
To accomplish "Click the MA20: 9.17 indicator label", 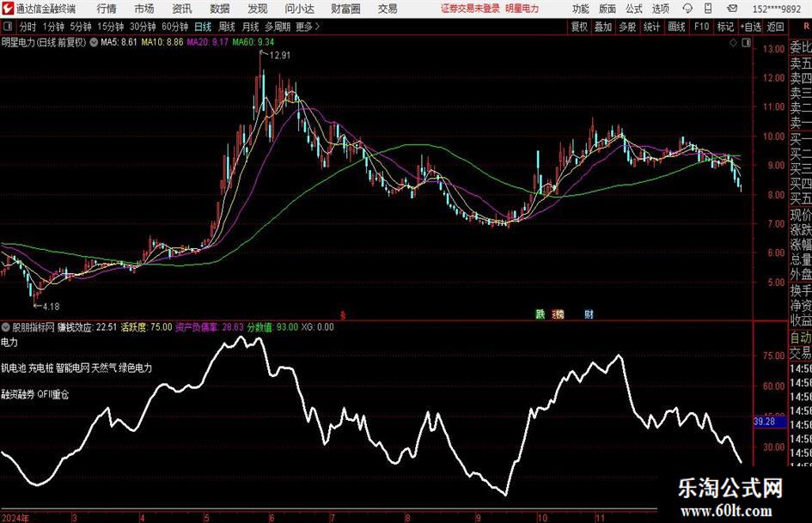I will pos(207,42).
